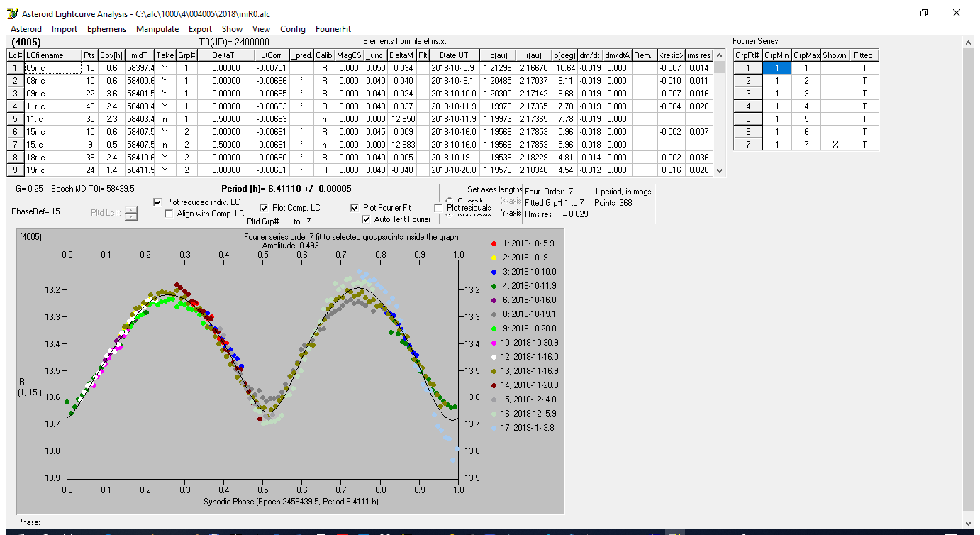Click the yellow legend dot for 2; 2018-10-9.1
The image size is (980, 535).
click(494, 258)
